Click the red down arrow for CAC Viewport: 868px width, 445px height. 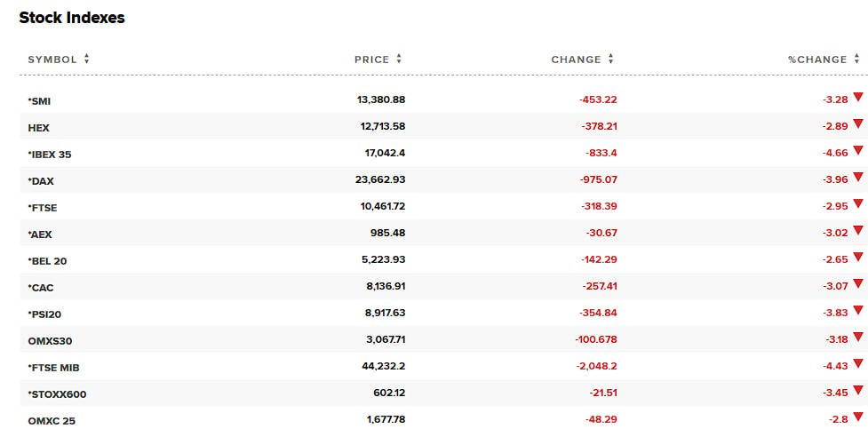(x=858, y=283)
